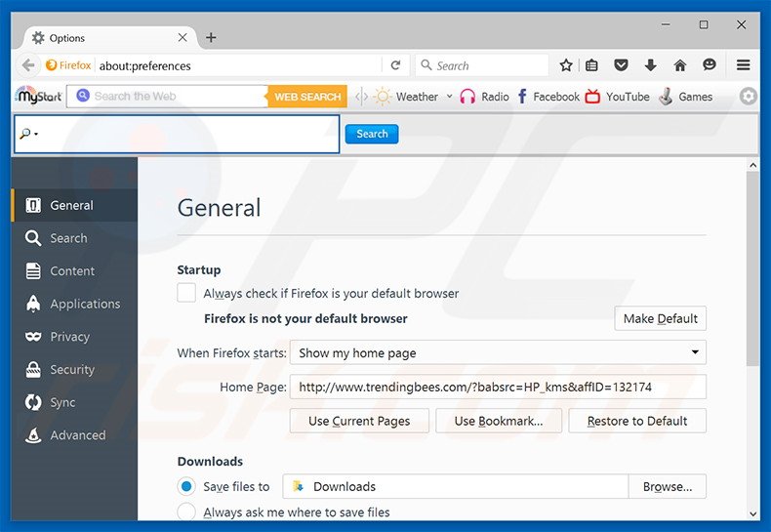This screenshot has width=771, height=532.
Task: Bookmark this page with the star icon
Action: (566, 65)
